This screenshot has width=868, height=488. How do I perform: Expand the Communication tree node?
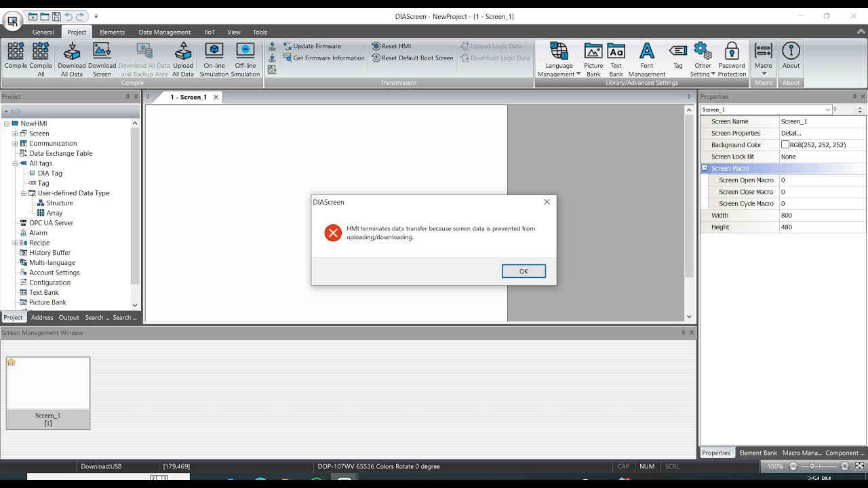tap(15, 144)
